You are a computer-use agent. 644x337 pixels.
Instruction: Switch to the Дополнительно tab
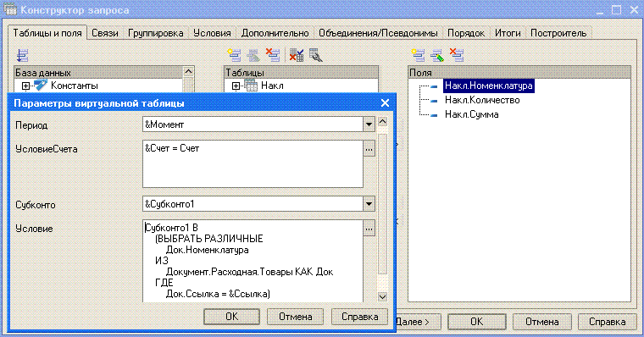(275, 33)
